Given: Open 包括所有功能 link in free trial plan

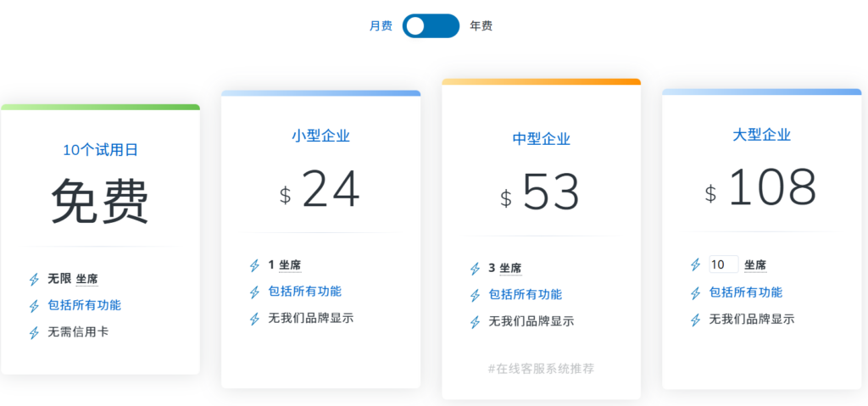Looking at the screenshot, I should (84, 305).
